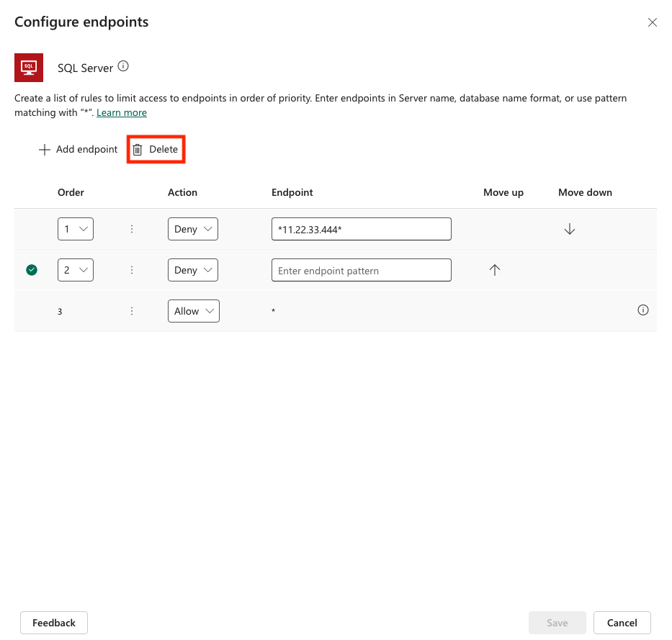Expand the Order dropdown showing 2
This screenshot has height=640, width=672.
pos(76,270)
